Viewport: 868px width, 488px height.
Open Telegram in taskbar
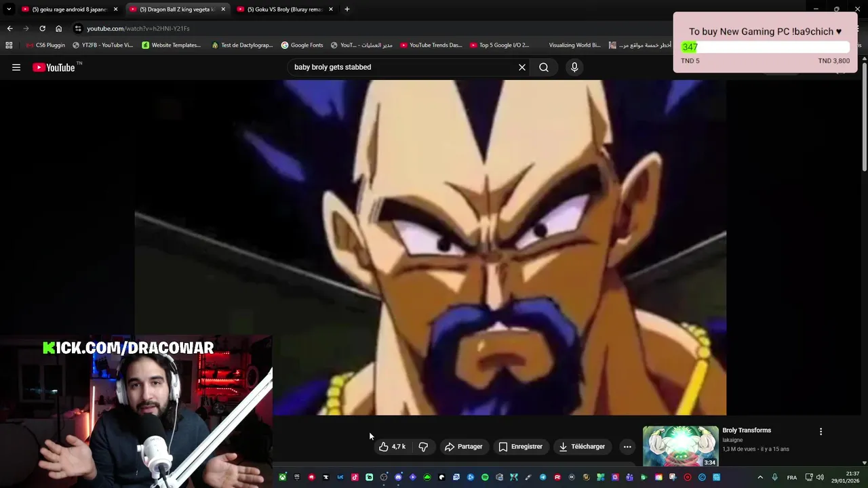click(x=543, y=477)
